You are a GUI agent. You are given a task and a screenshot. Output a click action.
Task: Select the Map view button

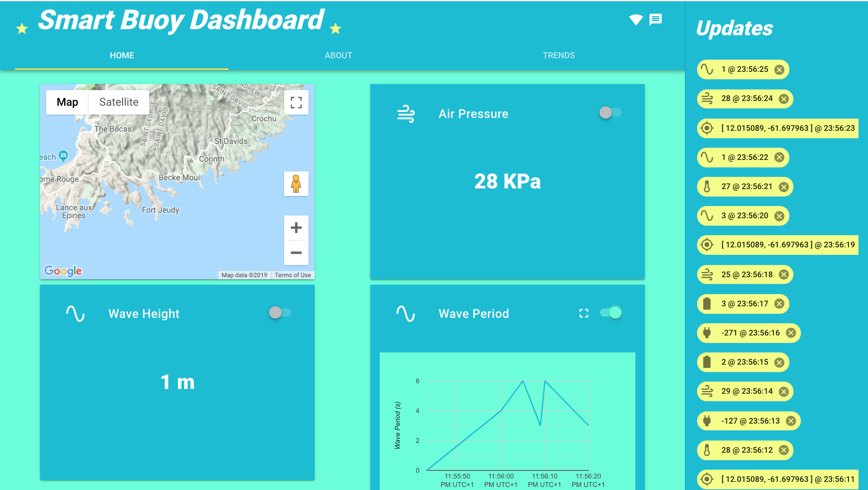coord(67,102)
